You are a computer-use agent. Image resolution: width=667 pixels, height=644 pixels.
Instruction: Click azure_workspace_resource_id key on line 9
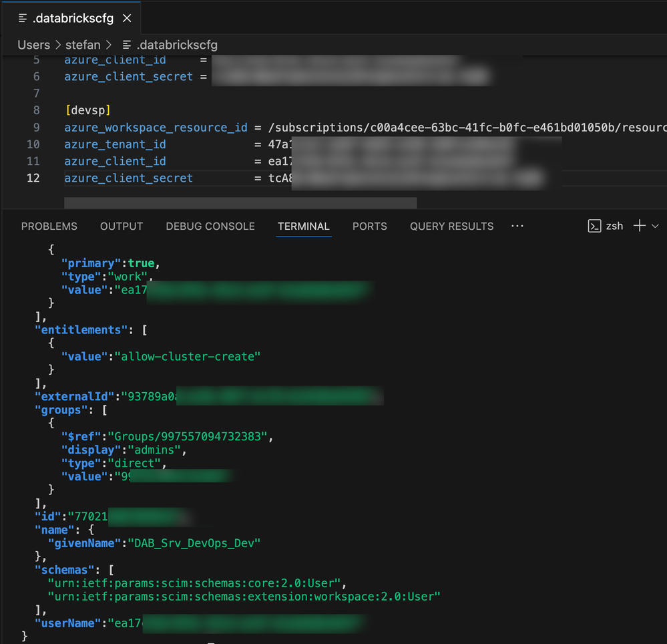click(x=156, y=127)
